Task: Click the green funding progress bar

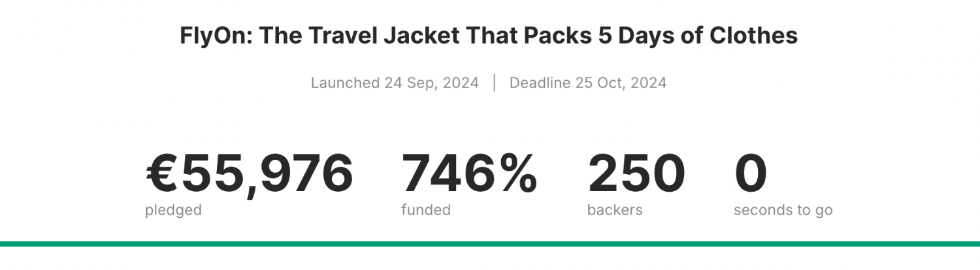Action: (x=490, y=244)
